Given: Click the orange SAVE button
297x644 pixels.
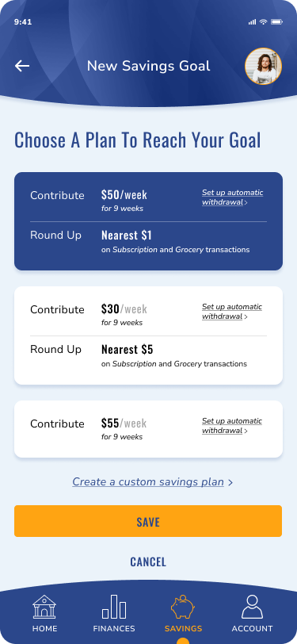Looking at the screenshot, I should [x=148, y=521].
